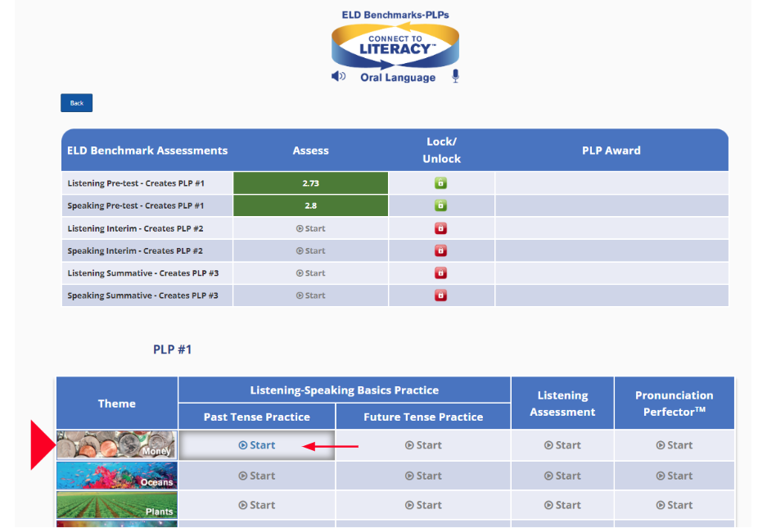Unlock the Listening Summative red lock

coord(440,273)
